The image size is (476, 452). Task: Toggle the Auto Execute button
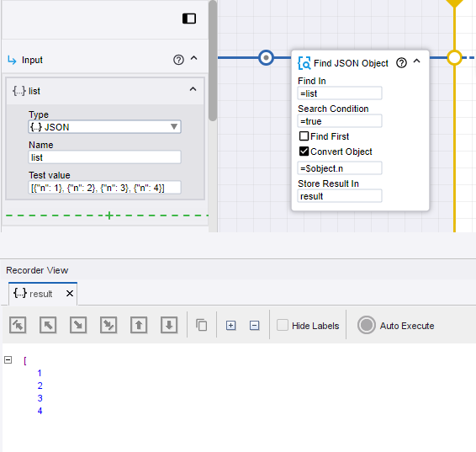pyautogui.click(x=367, y=325)
